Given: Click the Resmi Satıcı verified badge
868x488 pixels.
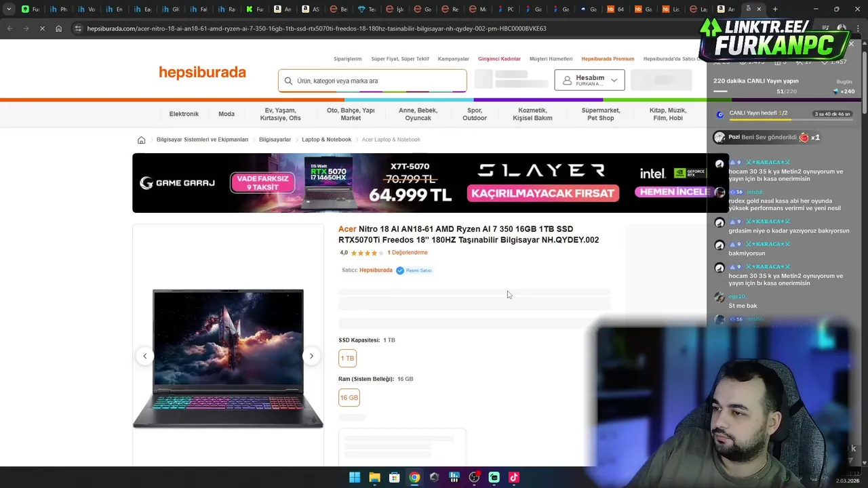Looking at the screenshot, I should point(414,270).
